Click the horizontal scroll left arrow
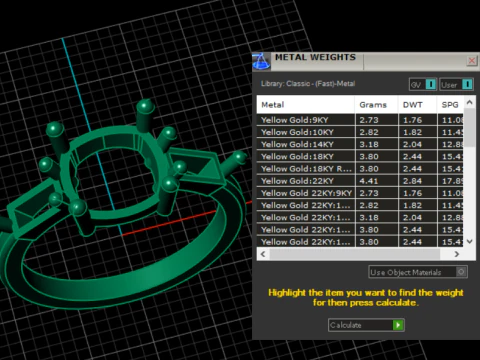The height and width of the screenshot is (360, 480). pos(263,254)
